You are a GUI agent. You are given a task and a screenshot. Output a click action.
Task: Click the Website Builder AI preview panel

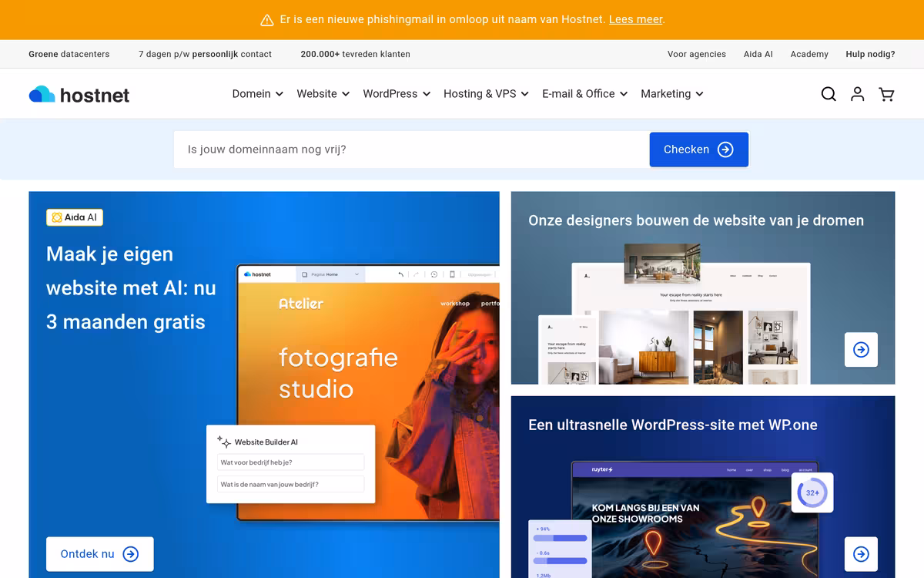tap(290, 464)
